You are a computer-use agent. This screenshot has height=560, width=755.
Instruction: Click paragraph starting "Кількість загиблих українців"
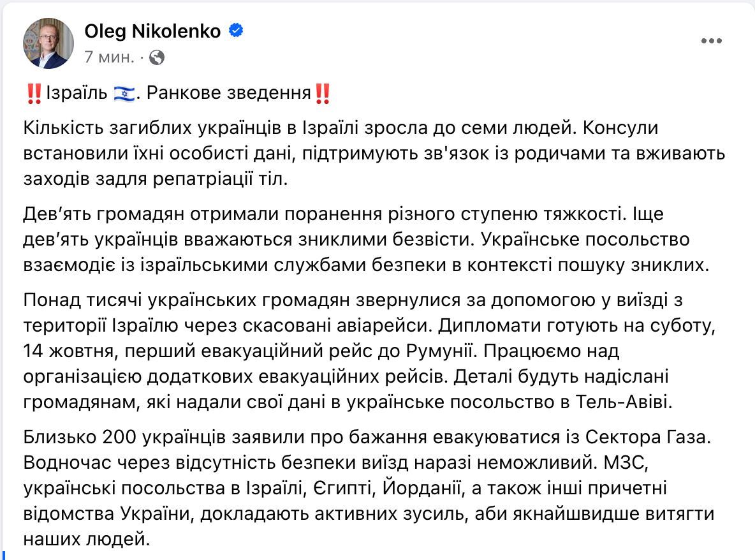point(375,153)
